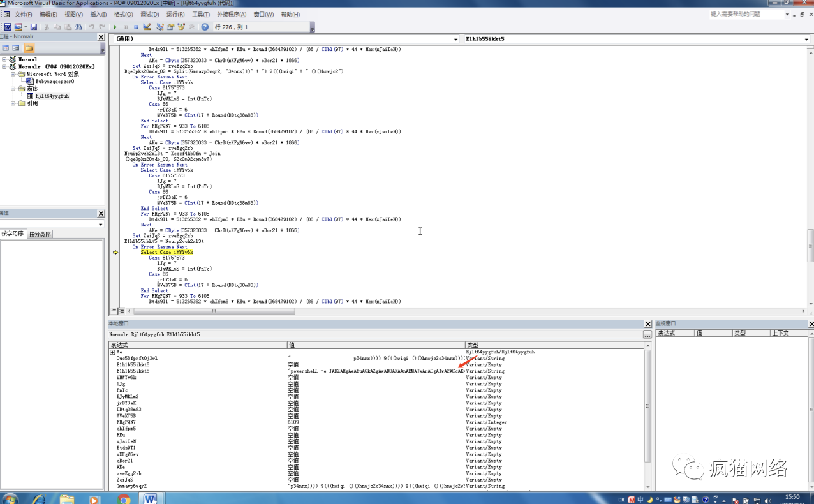
Task: Collapse the Microsoft Word 对象 folder
Action: pos(13,74)
